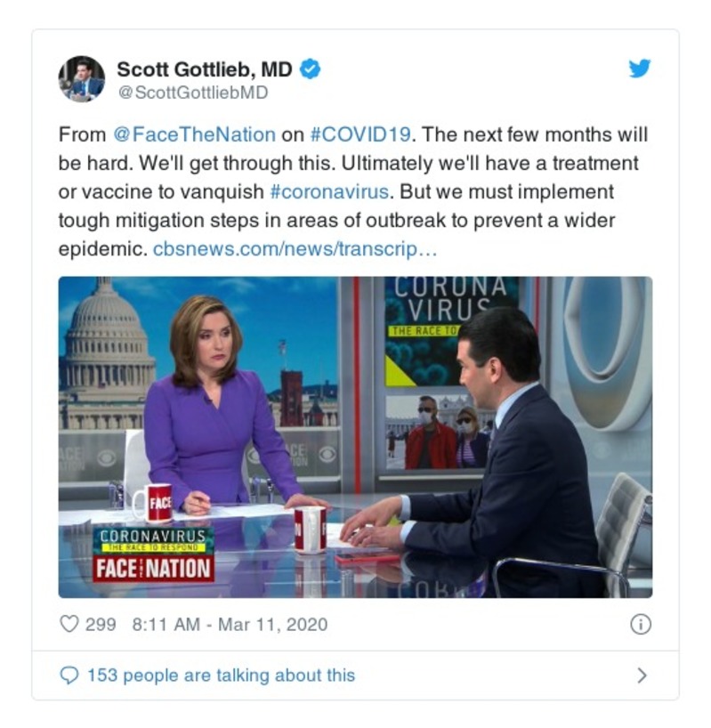Open the @FaceTheNation mention link
The width and height of the screenshot is (711, 728).
195,134
